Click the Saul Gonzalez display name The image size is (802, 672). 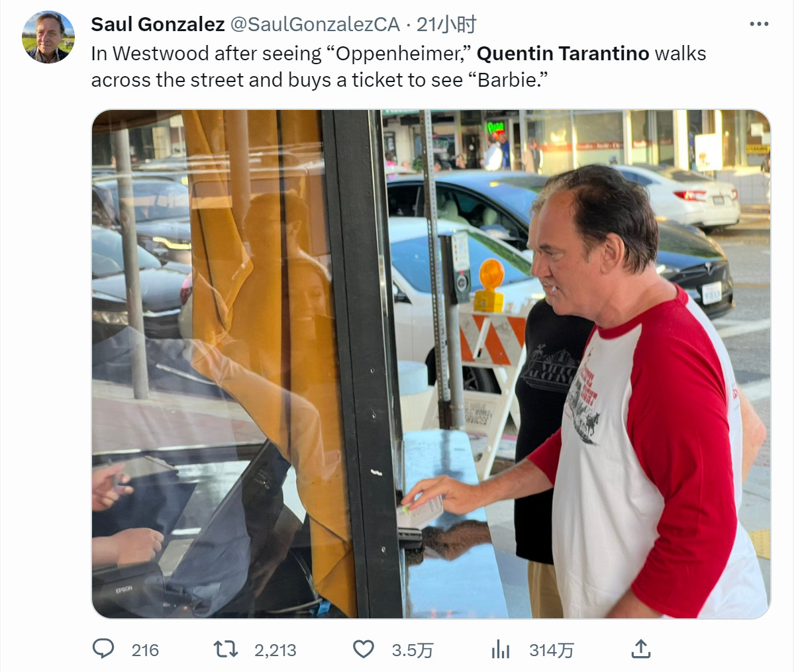click(x=158, y=24)
